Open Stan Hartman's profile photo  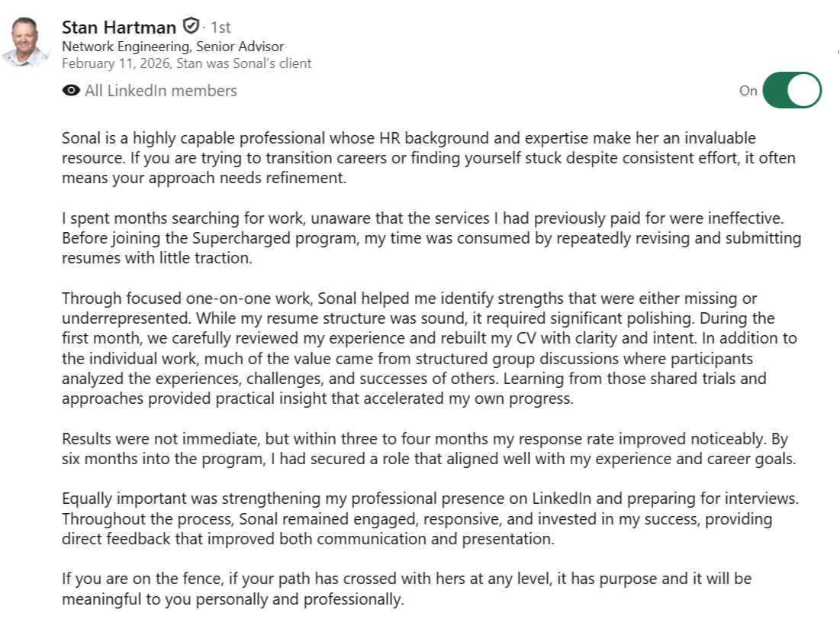point(26,42)
